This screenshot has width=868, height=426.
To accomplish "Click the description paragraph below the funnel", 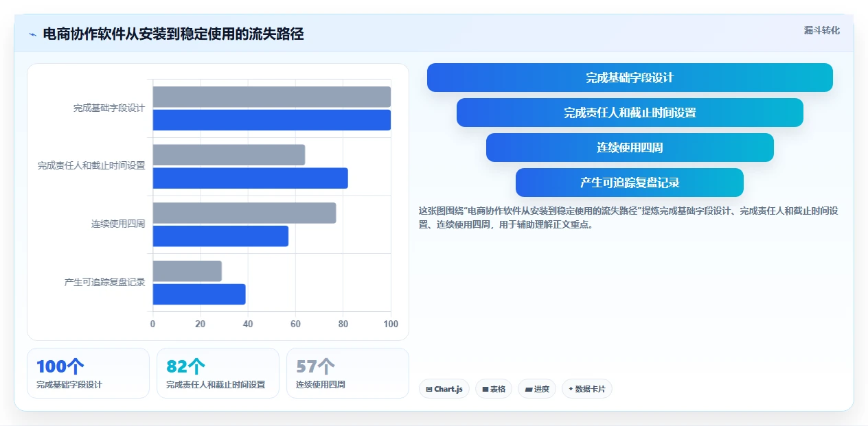I will point(628,217).
